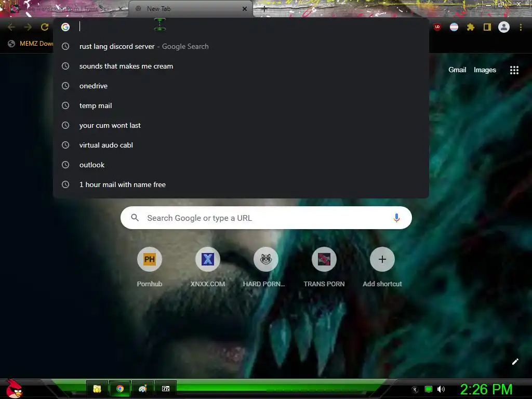Click clock icon beside 'outlook' suggestion
This screenshot has height=399, width=532.
65,165
